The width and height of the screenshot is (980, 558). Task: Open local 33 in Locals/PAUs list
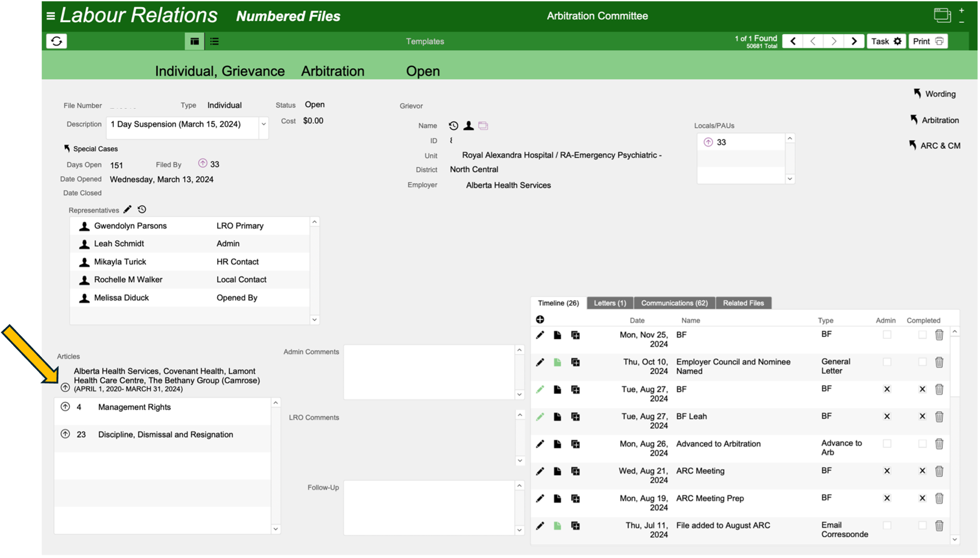pos(708,142)
